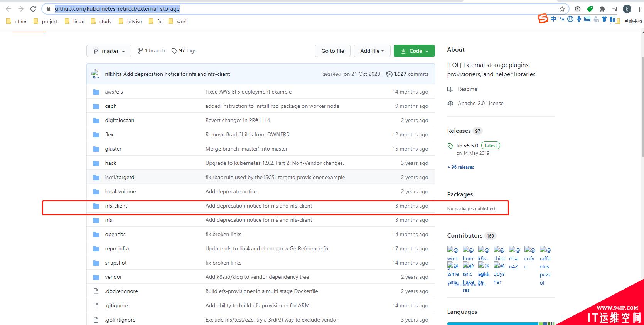Screen dimensions: 644x325
Task: Click the browser forward arrow
Action: coord(21,8)
